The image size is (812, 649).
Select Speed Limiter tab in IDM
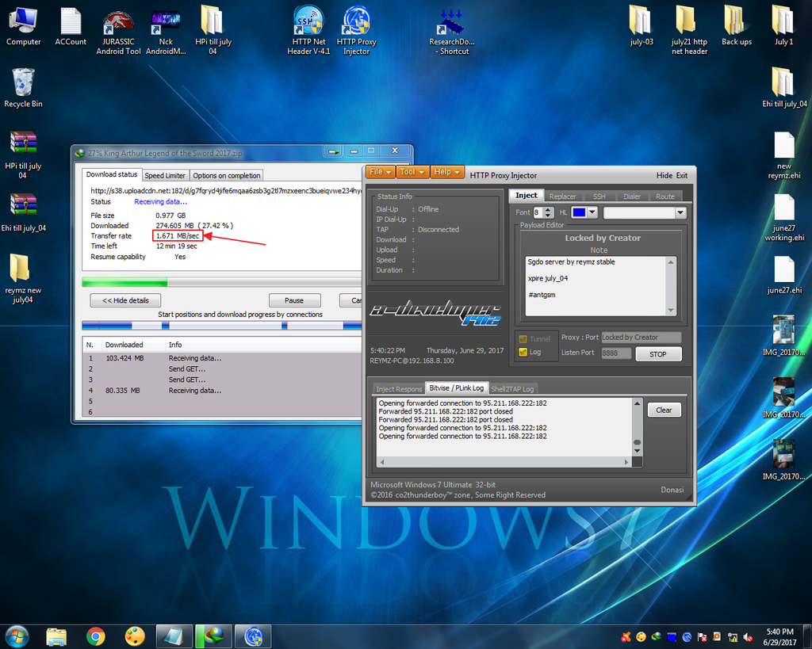click(x=165, y=175)
